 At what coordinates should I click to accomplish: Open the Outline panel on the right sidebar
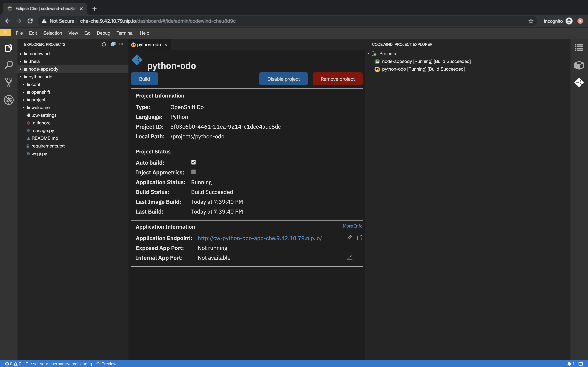(x=579, y=47)
